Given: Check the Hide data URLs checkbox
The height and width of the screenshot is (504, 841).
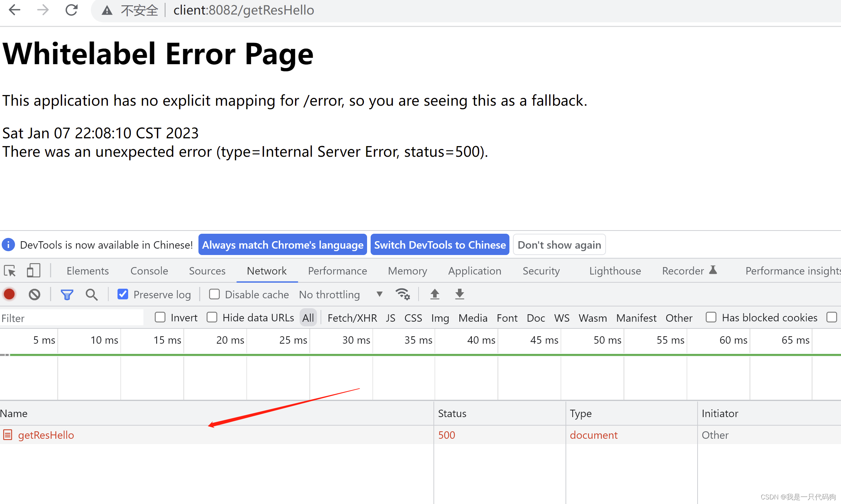Looking at the screenshot, I should [x=212, y=317].
